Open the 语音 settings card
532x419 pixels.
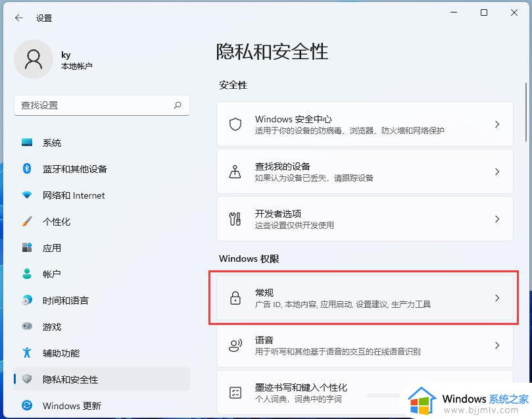(x=365, y=345)
